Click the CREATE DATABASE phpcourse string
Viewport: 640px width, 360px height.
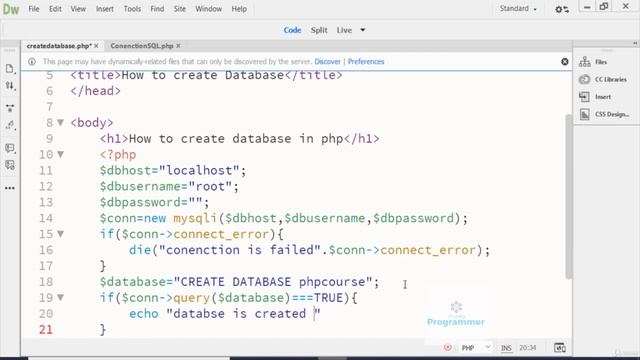tap(273, 282)
